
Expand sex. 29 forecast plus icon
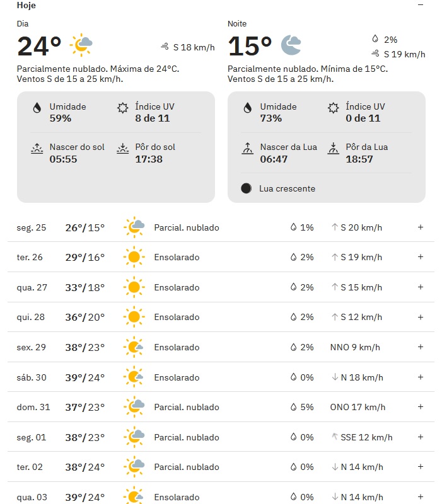coord(421,347)
